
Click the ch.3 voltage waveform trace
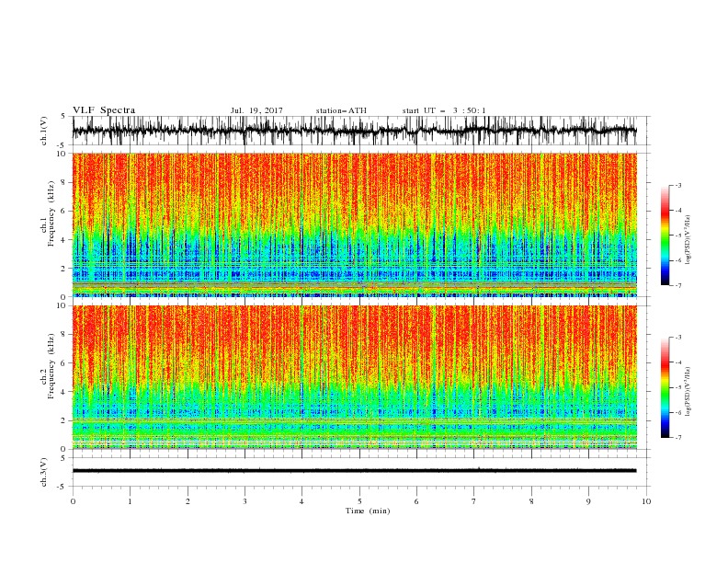[354, 471]
